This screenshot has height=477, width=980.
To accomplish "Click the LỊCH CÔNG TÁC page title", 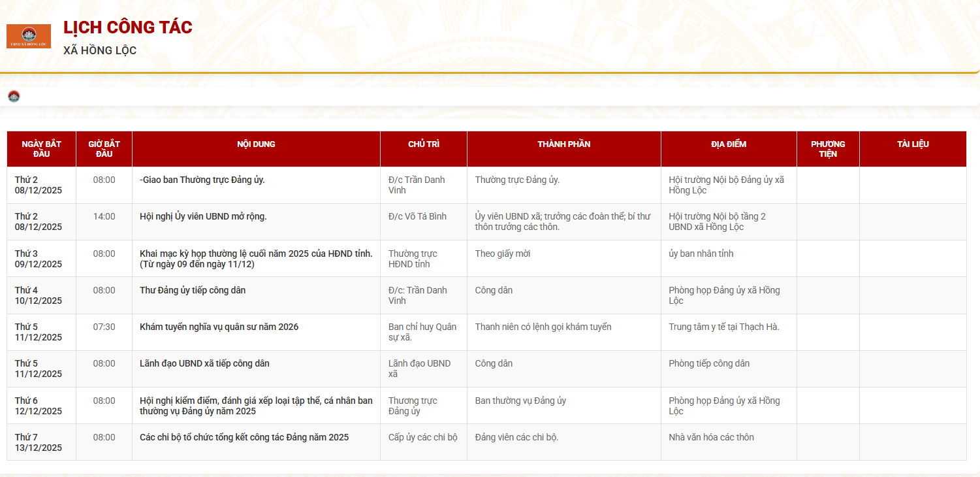I will (127, 27).
